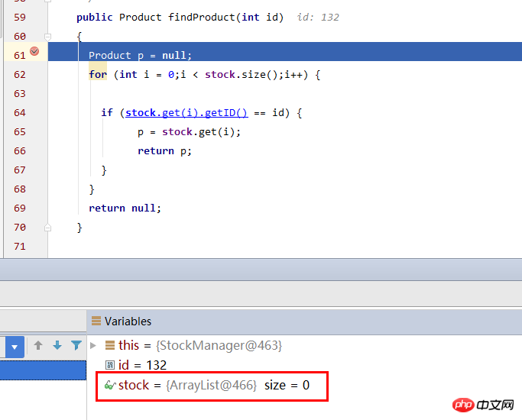The width and height of the screenshot is (522, 420).
Task: Move to the next frame with down arrow
Action: [x=57, y=345]
